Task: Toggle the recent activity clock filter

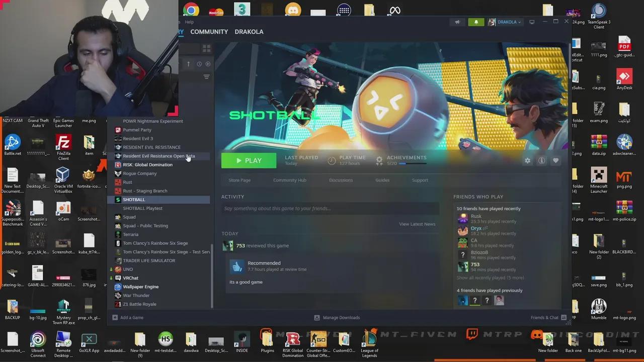Action: [199, 64]
